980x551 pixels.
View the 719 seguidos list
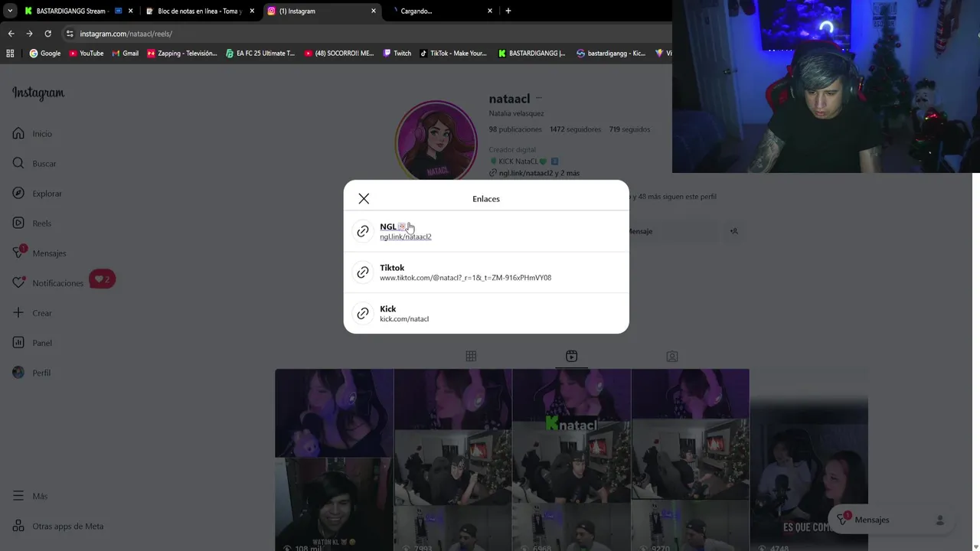629,129
